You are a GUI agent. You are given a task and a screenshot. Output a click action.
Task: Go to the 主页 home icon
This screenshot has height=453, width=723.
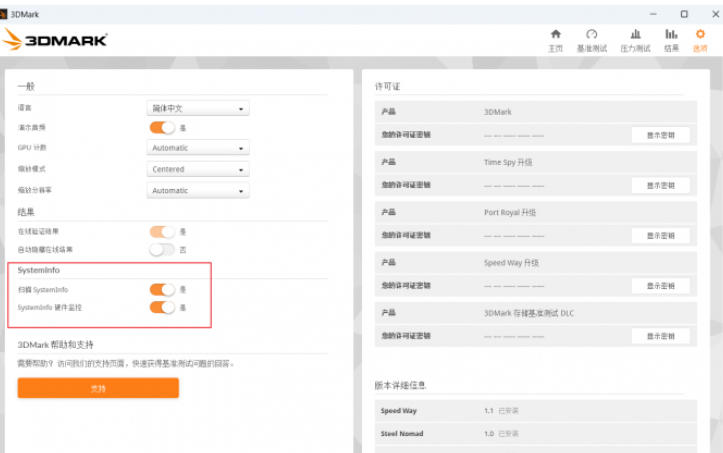[x=555, y=35]
